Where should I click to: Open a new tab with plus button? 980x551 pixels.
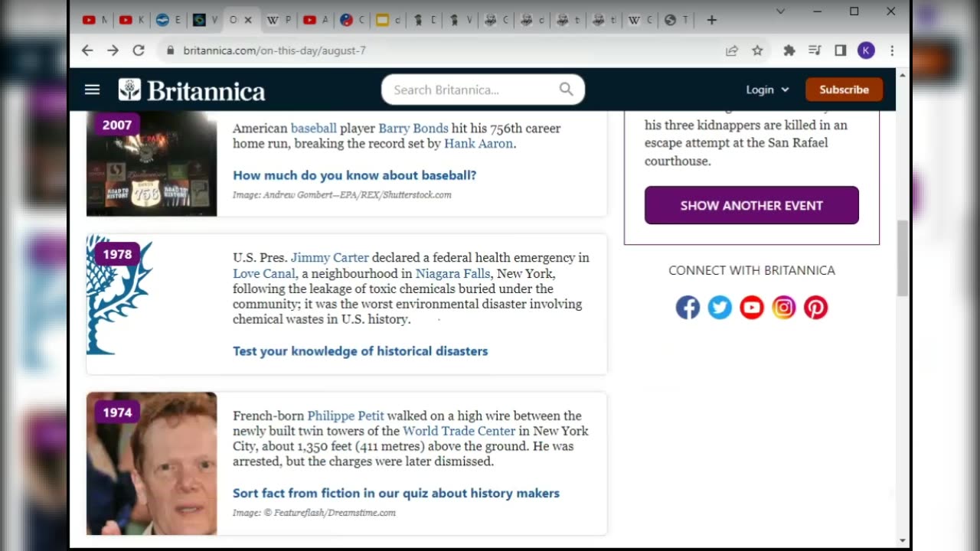[x=711, y=20]
